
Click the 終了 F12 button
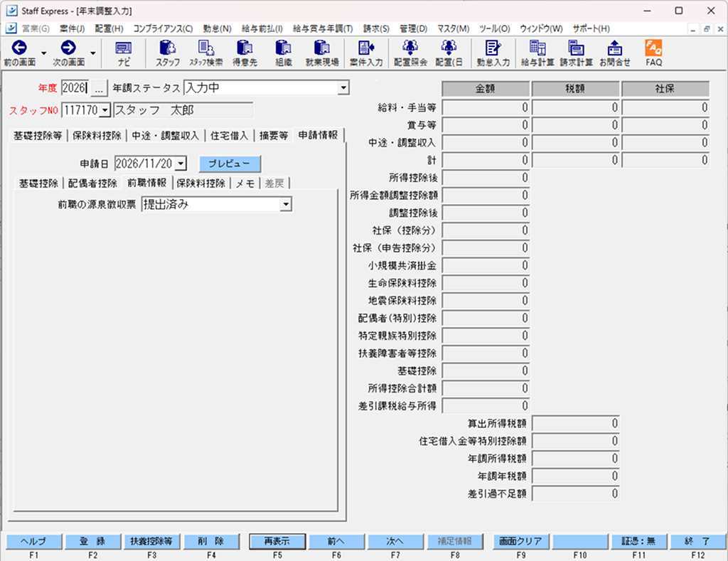click(698, 542)
